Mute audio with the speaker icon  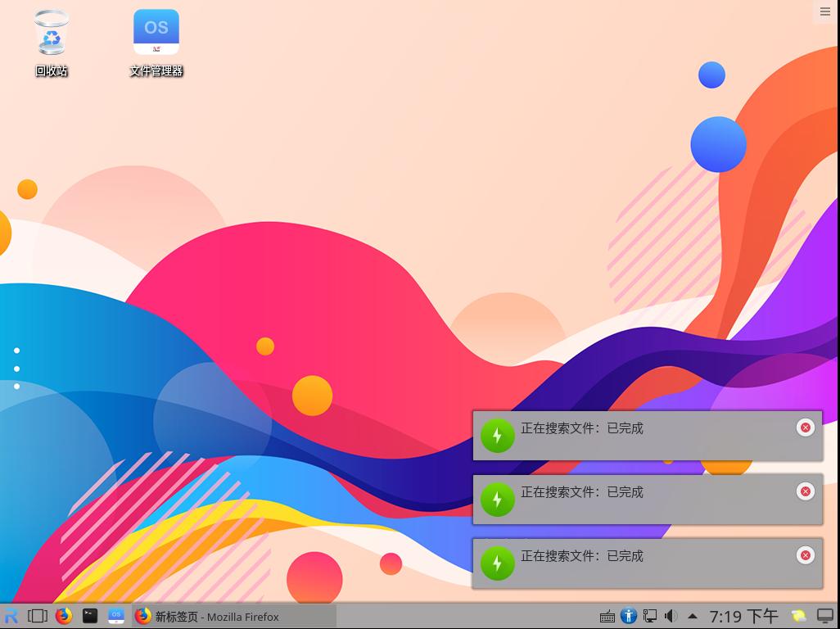click(x=671, y=616)
